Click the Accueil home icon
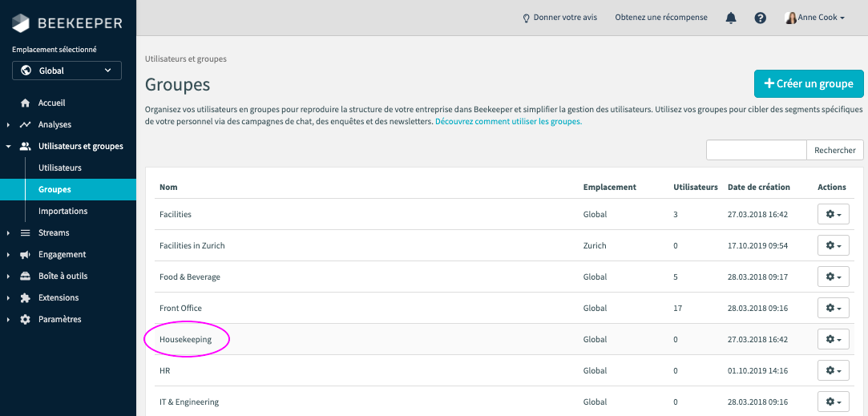 (x=25, y=103)
